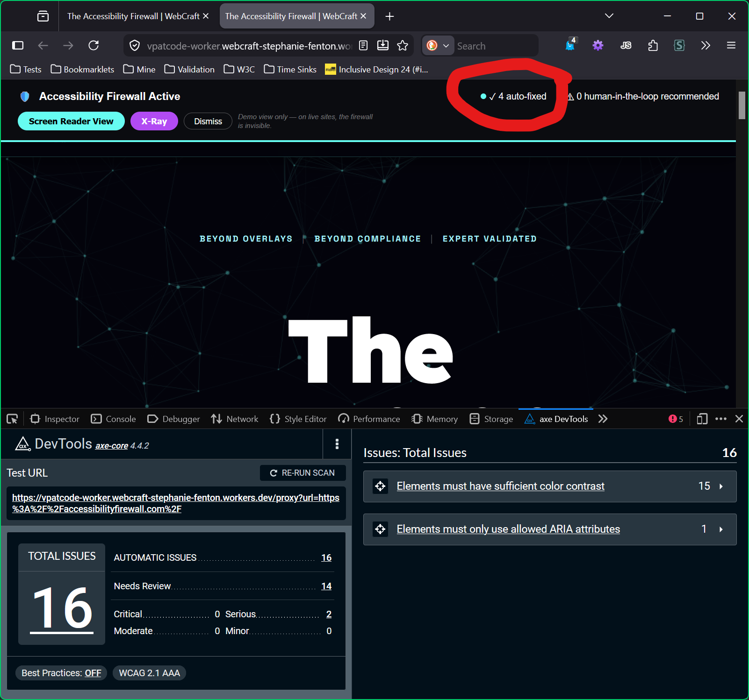
Task: Click the page vertical scrollbar thumb
Action: [x=742, y=105]
